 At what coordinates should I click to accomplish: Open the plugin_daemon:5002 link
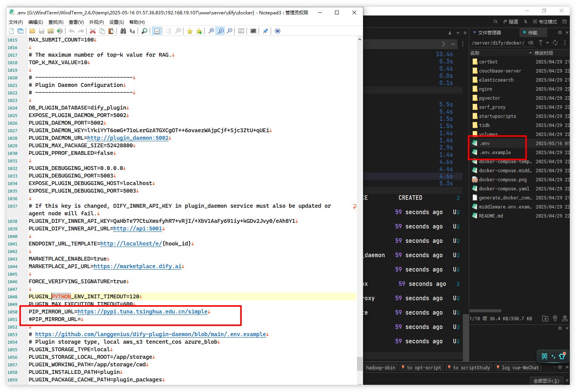click(x=128, y=138)
